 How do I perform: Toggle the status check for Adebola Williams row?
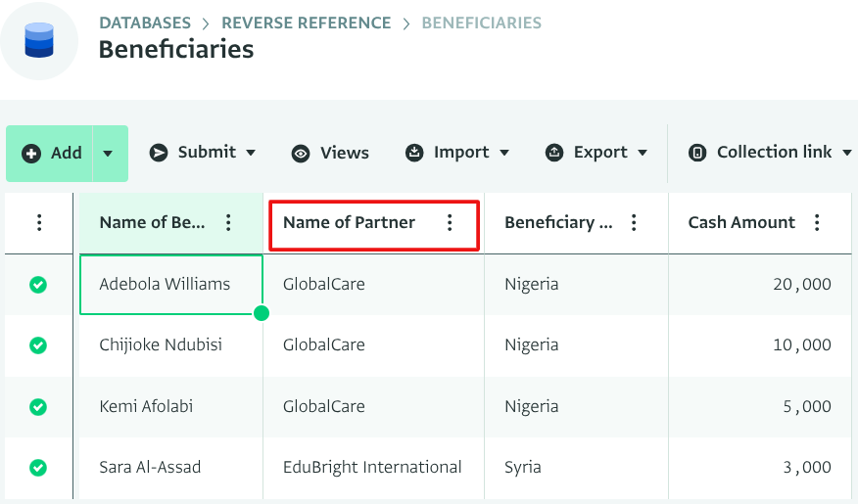click(38, 285)
